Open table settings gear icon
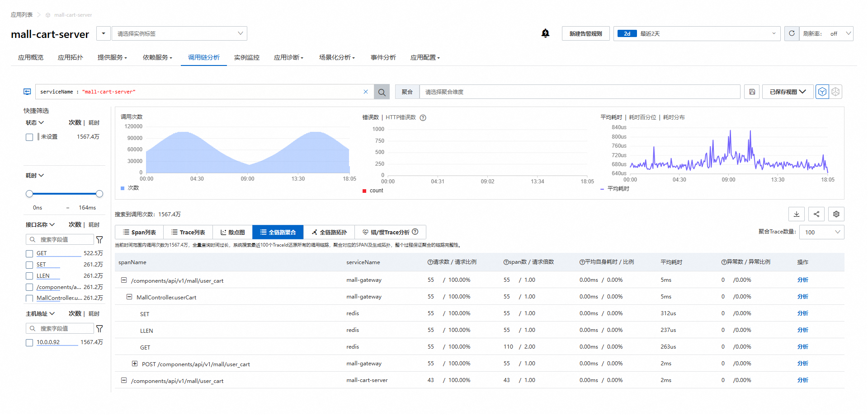The width and height of the screenshot is (868, 415). click(x=836, y=214)
